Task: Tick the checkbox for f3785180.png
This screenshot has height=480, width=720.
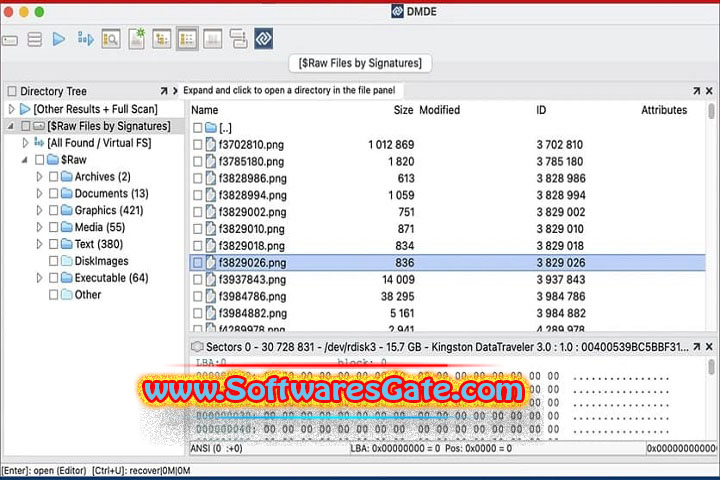Action: point(197,162)
